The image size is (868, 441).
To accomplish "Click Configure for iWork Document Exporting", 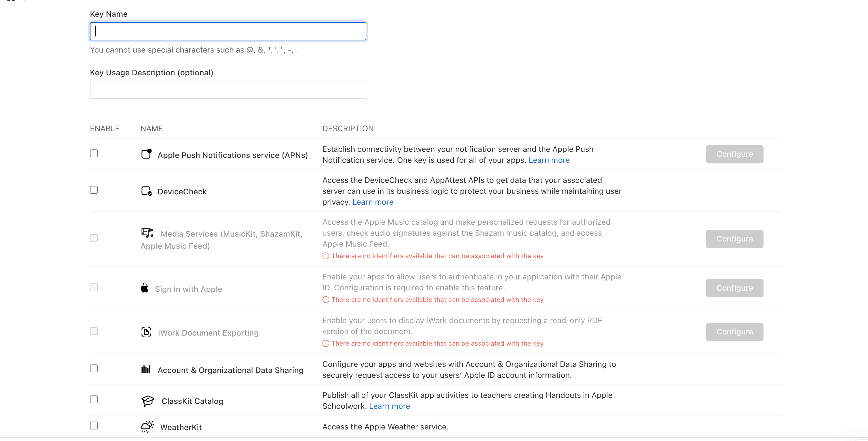I will coord(735,332).
